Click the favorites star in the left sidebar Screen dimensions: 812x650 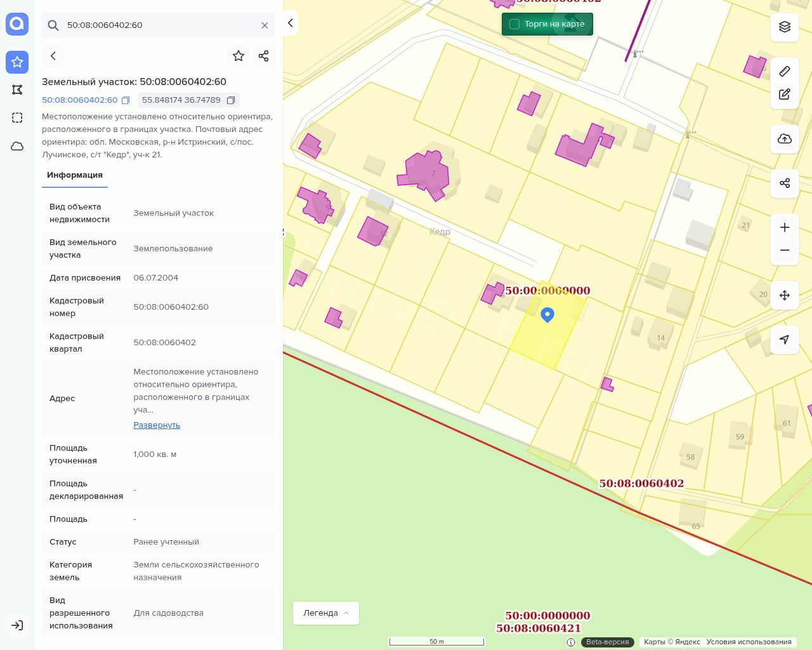[x=17, y=62]
